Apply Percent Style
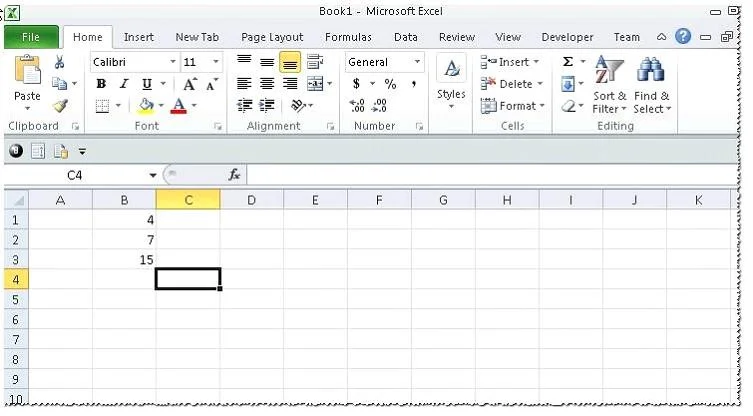 point(390,84)
